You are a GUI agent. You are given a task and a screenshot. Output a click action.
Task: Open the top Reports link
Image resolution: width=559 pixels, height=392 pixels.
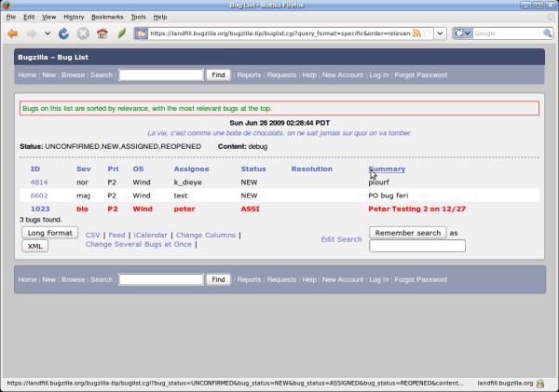(249, 74)
